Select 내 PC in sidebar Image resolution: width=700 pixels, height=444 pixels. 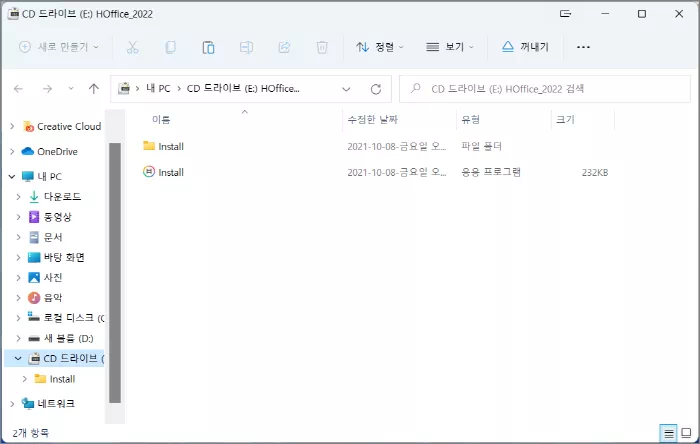tap(49, 177)
